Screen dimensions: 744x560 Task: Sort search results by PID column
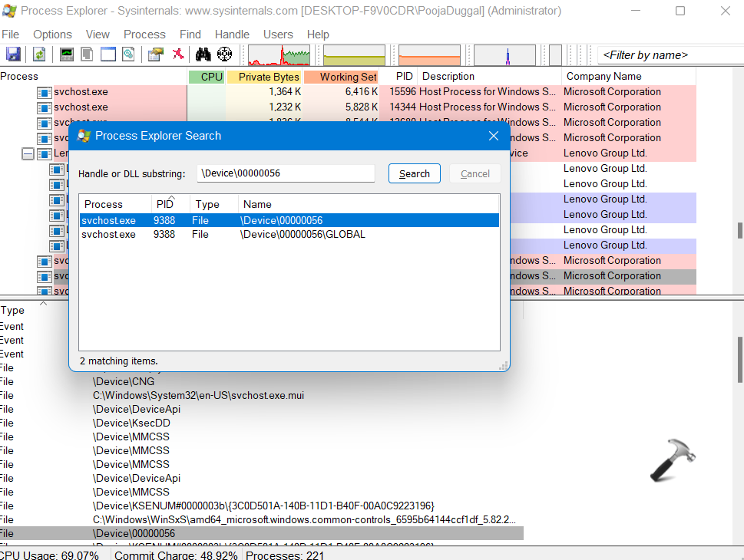click(165, 204)
